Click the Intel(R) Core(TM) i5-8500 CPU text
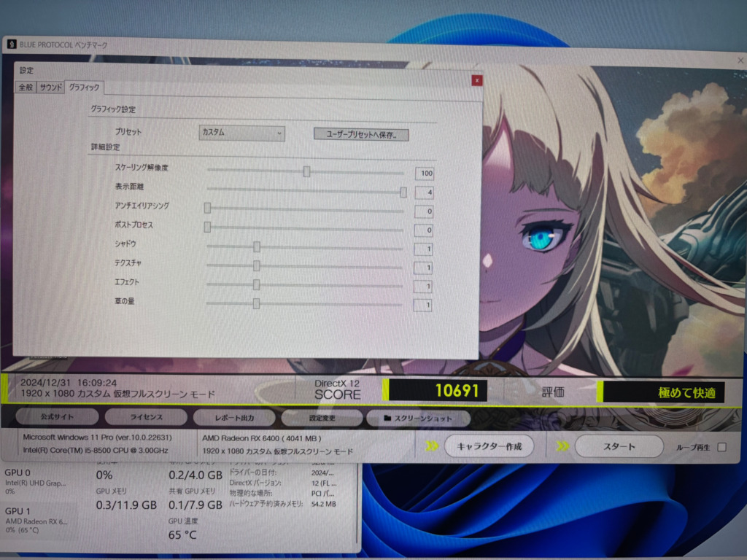Image resolution: width=747 pixels, height=560 pixels. [x=96, y=450]
